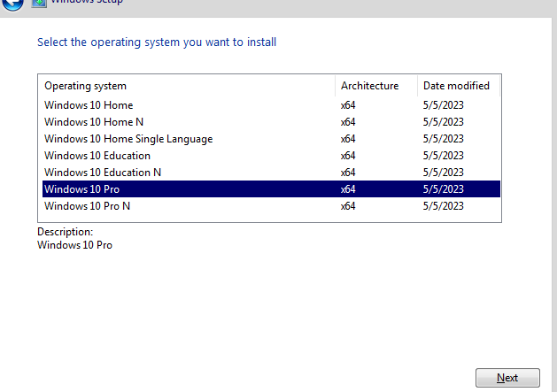The image size is (557, 392).
Task: Click the Architecture column header
Action: tap(376, 86)
